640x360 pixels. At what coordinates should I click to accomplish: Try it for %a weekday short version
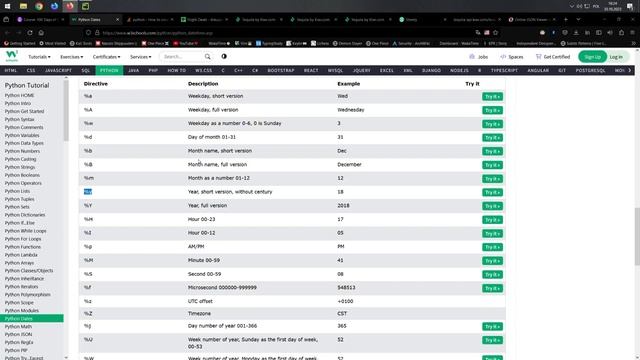click(x=492, y=96)
